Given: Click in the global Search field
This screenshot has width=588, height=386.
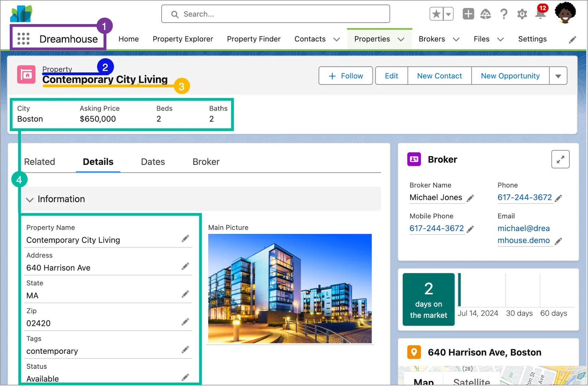Looking at the screenshot, I should pos(276,14).
